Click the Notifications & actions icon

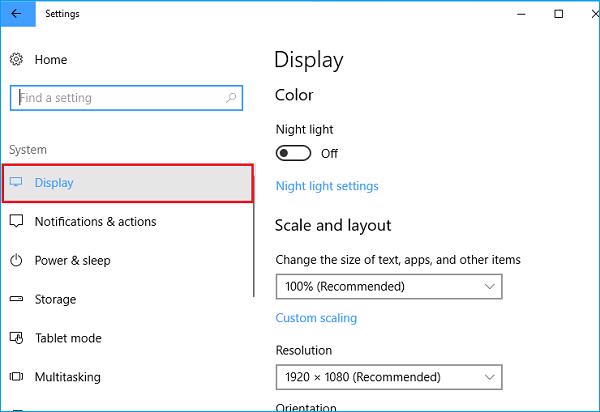16,222
